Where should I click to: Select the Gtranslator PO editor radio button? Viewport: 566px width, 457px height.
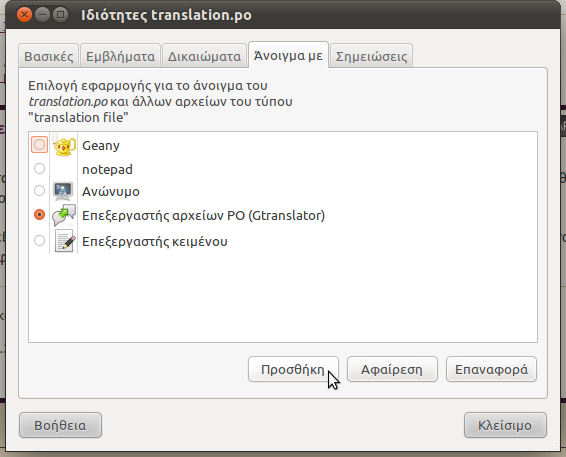coord(39,215)
